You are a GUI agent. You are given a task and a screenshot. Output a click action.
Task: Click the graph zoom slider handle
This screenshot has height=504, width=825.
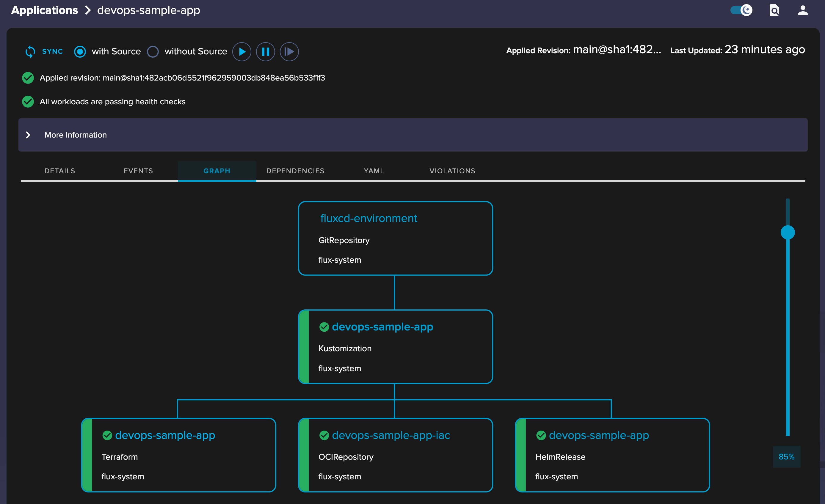pyautogui.click(x=788, y=232)
